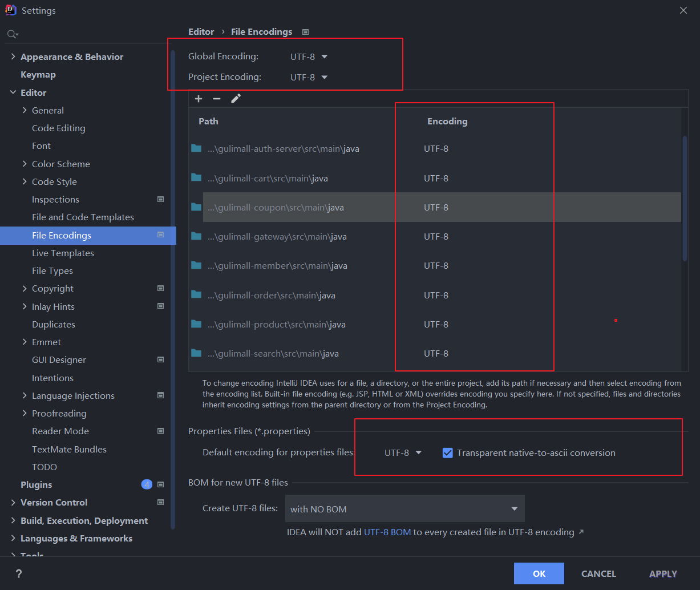Screen dimensions: 700x590
Task: Click the folder icon for gulimall-gateway path
Action: tap(196, 236)
